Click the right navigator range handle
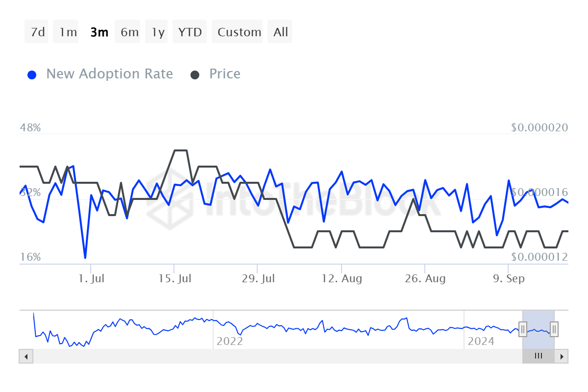 click(x=554, y=329)
